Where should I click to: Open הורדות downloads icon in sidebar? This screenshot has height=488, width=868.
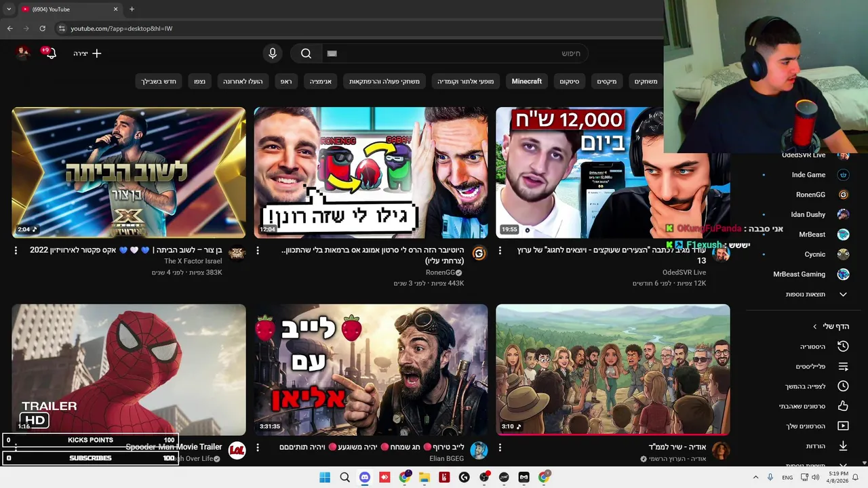(843, 446)
